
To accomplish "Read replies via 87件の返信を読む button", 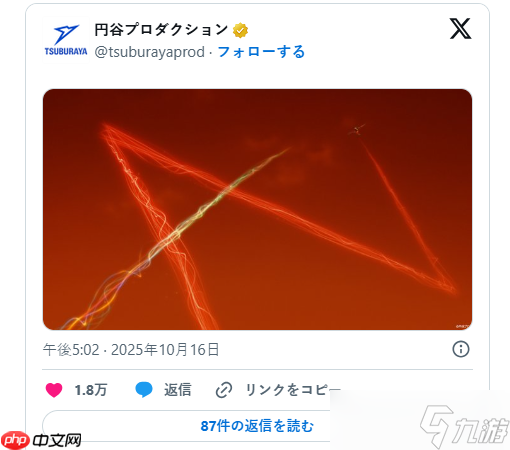I will click(x=257, y=426).
